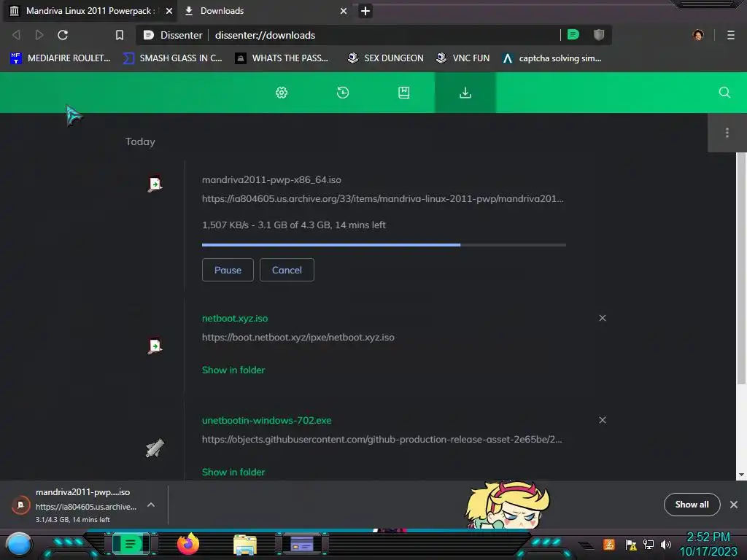The height and width of the screenshot is (560, 747).
Task: Switch to the Downloads tab
Action: tap(264, 11)
